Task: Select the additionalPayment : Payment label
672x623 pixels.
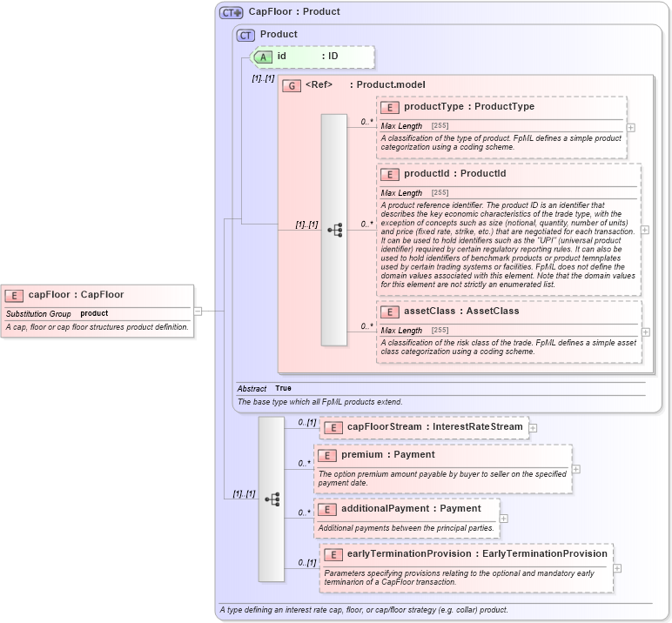Action: (x=411, y=509)
